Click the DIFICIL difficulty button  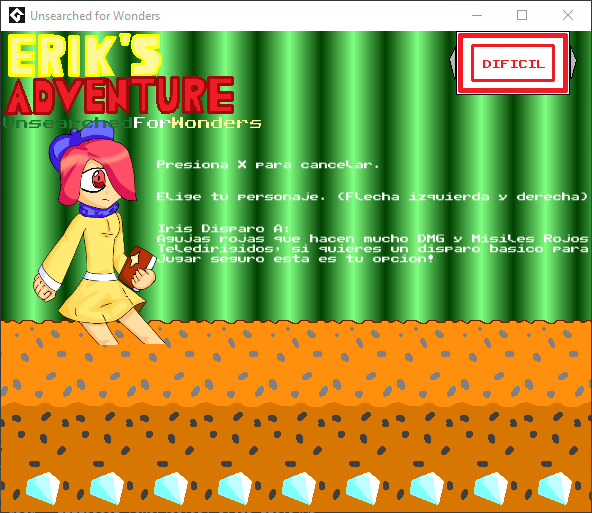(513, 63)
